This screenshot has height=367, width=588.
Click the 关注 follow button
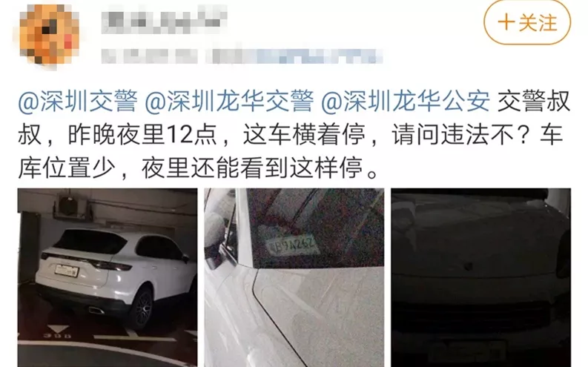click(x=527, y=23)
